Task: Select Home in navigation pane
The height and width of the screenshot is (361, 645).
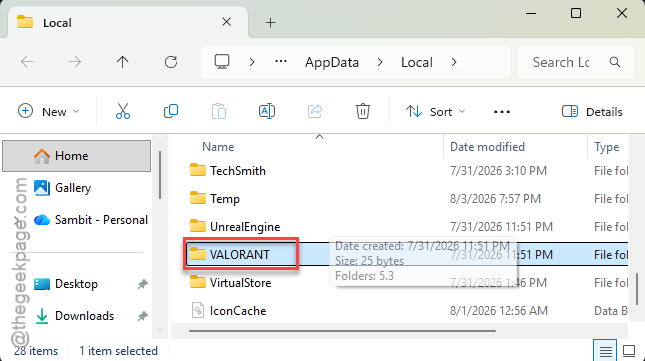Action: point(77,156)
